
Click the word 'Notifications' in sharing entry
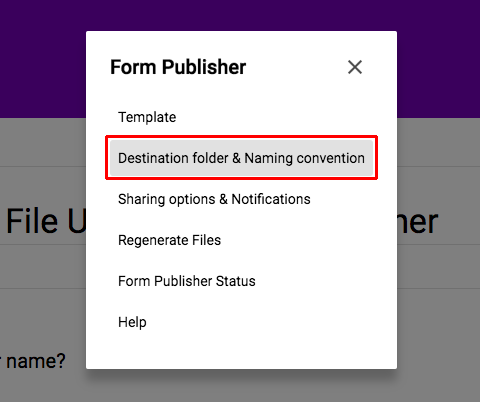coord(271,199)
